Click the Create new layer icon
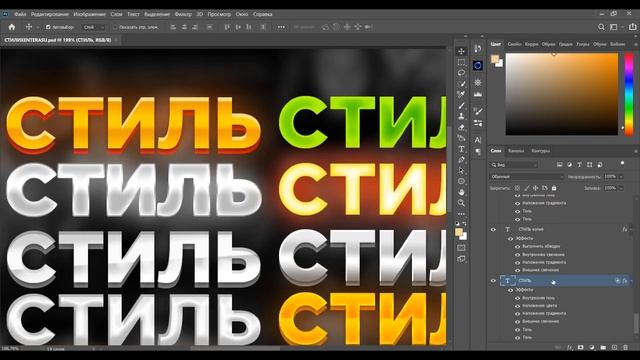The width and height of the screenshot is (640, 360). (614, 347)
